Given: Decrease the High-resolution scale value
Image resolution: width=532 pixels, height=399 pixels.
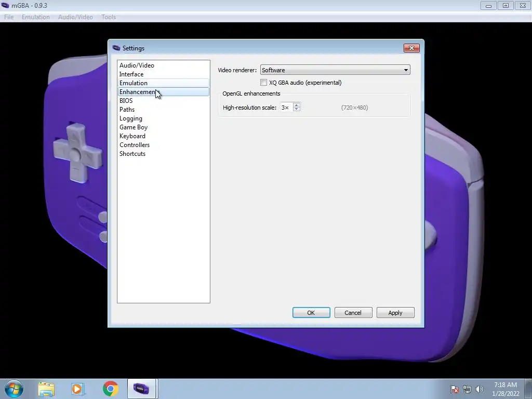Looking at the screenshot, I should pos(297,110).
